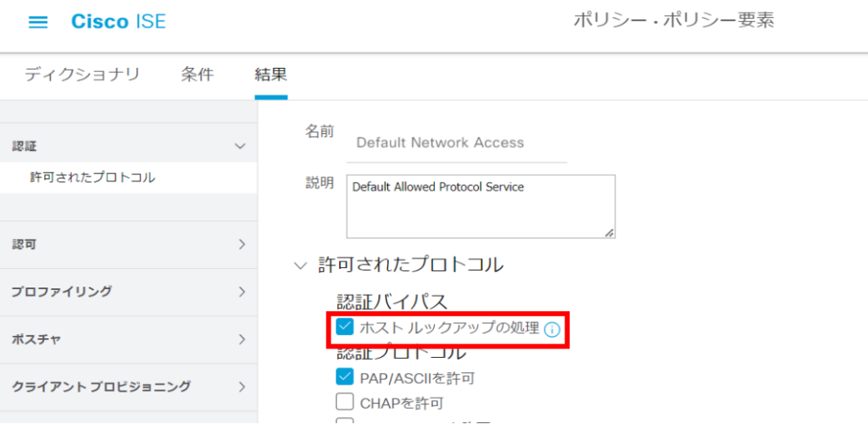Disable the PAP/ASCIIを許可 checkbox

[x=345, y=377]
